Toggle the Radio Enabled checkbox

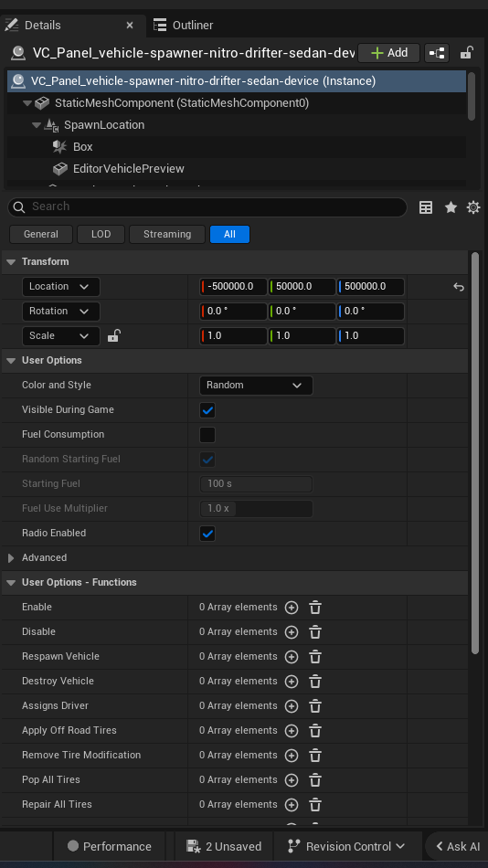coord(207,534)
